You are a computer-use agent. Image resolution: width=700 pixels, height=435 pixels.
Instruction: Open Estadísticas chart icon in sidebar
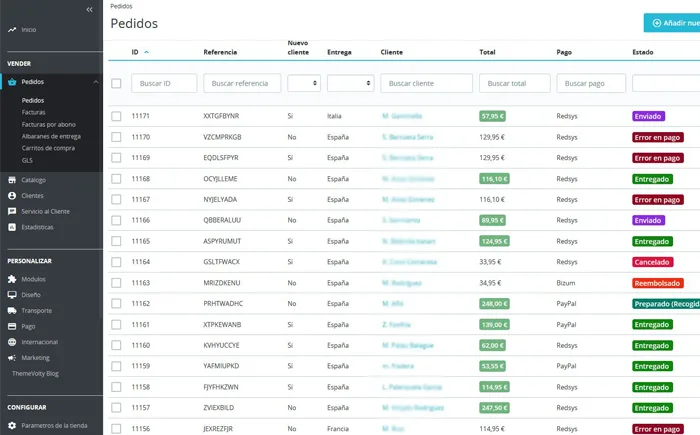[11, 227]
